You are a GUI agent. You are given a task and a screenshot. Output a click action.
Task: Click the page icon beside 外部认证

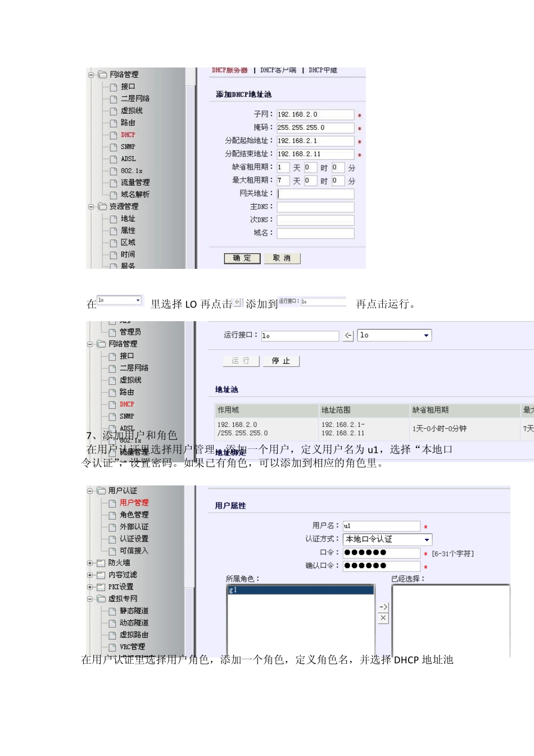(112, 527)
